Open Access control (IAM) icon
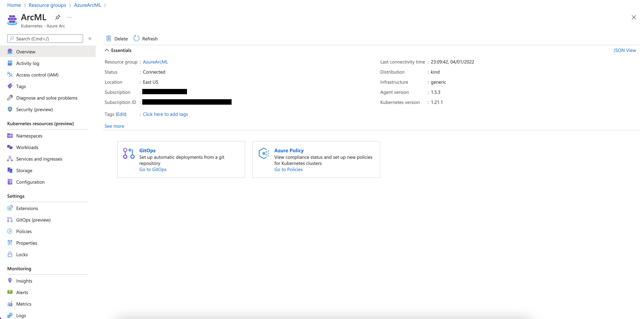Screen dimensions: 644x319 tap(10, 75)
